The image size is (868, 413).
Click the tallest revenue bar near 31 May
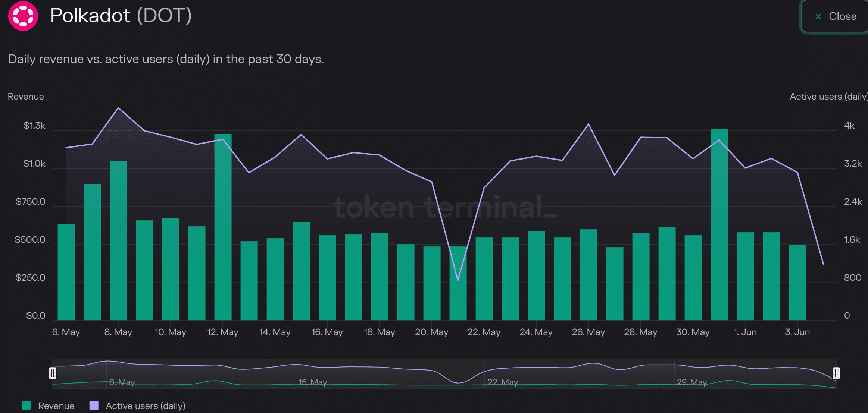[719, 224]
